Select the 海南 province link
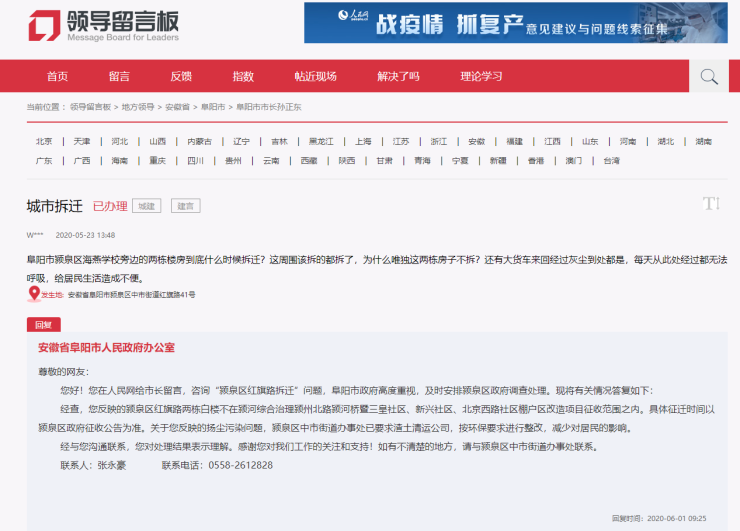Viewport: 740px width, 531px height. pos(119,160)
